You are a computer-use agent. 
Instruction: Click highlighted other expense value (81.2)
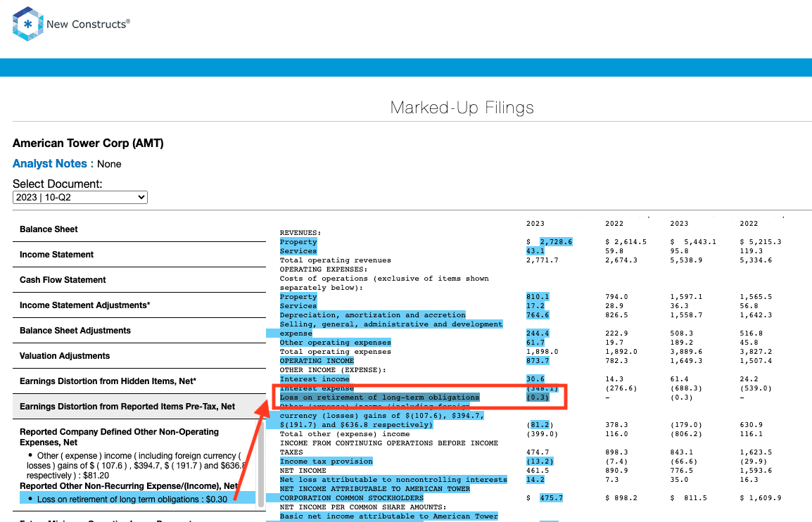(540, 425)
